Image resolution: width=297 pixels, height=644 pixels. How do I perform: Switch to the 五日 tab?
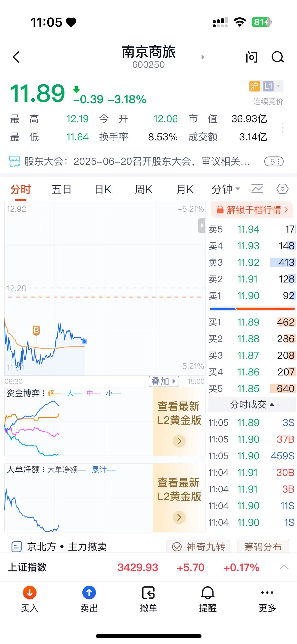click(x=61, y=189)
